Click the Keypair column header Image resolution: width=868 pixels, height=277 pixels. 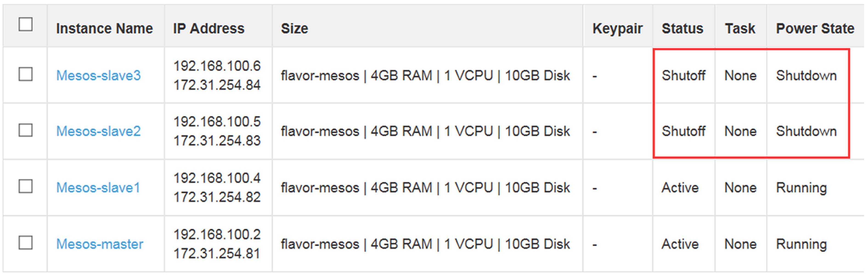(x=617, y=29)
